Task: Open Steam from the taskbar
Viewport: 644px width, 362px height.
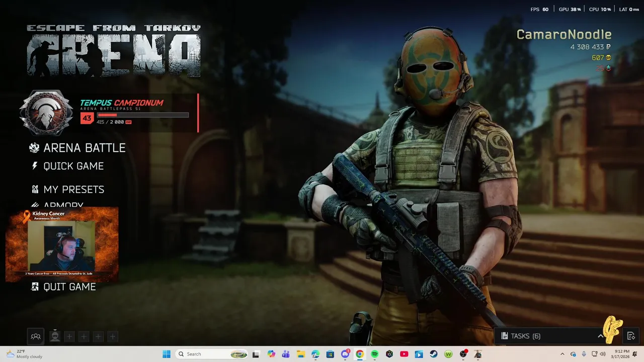Action: 434,354
